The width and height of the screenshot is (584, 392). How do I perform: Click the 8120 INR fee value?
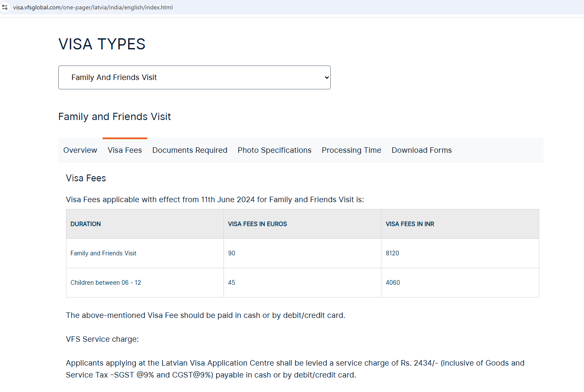(x=392, y=253)
